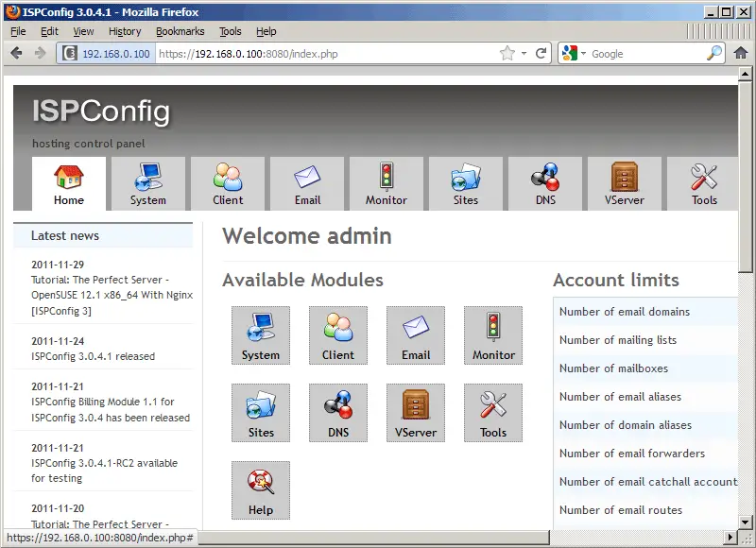Open the ISPConfig 3.0.4.1-RC2 testing news item
Image resolution: width=756 pixels, height=548 pixels.
104,471
